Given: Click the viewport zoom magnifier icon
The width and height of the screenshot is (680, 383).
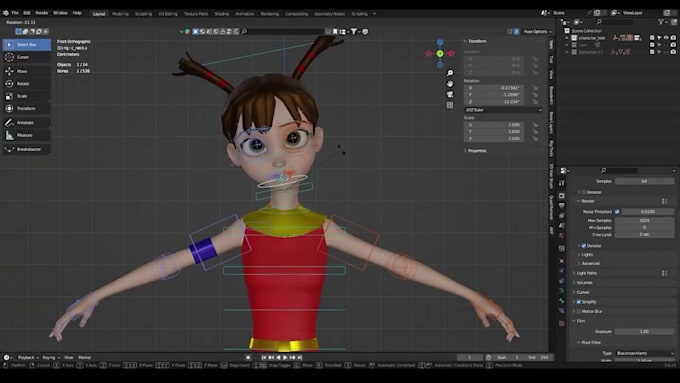Looking at the screenshot, I should click(450, 73).
